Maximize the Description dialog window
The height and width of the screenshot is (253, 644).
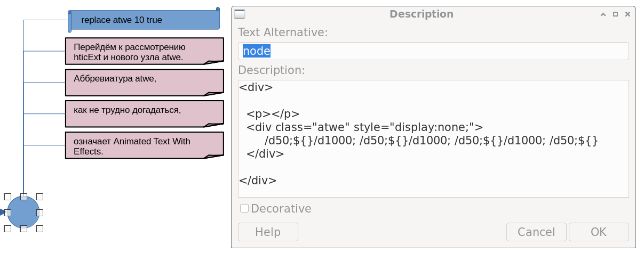(x=615, y=14)
